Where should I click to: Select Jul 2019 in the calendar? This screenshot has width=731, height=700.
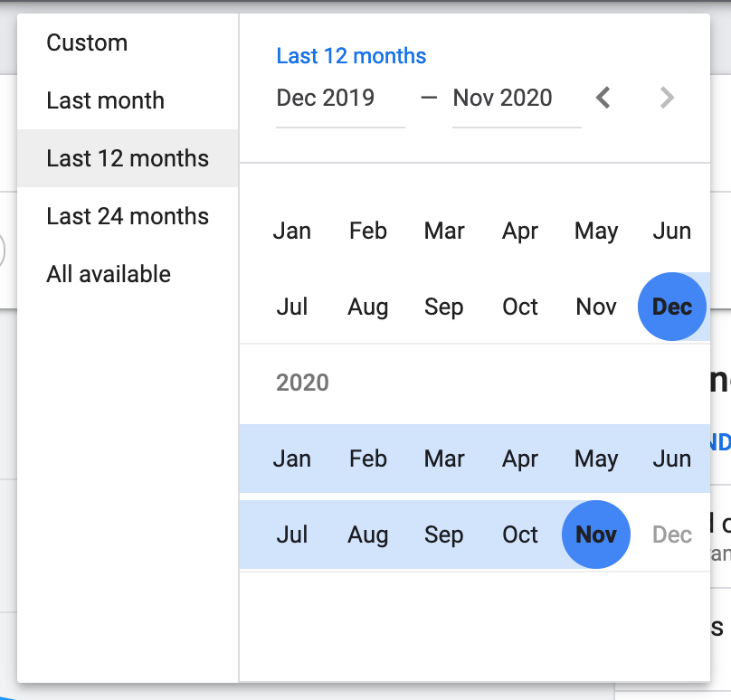291,307
